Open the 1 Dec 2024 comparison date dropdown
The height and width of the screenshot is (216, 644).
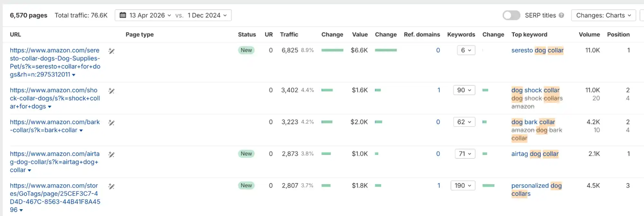(207, 15)
